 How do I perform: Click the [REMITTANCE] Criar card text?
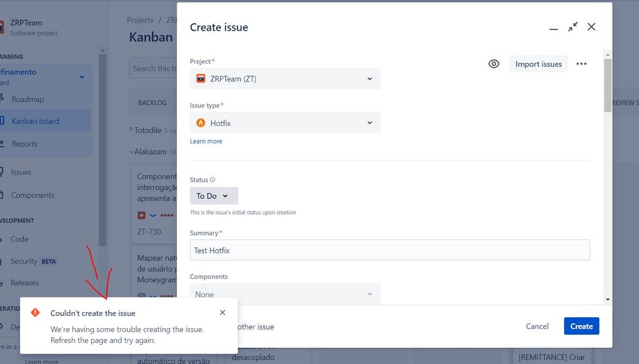[552, 357]
